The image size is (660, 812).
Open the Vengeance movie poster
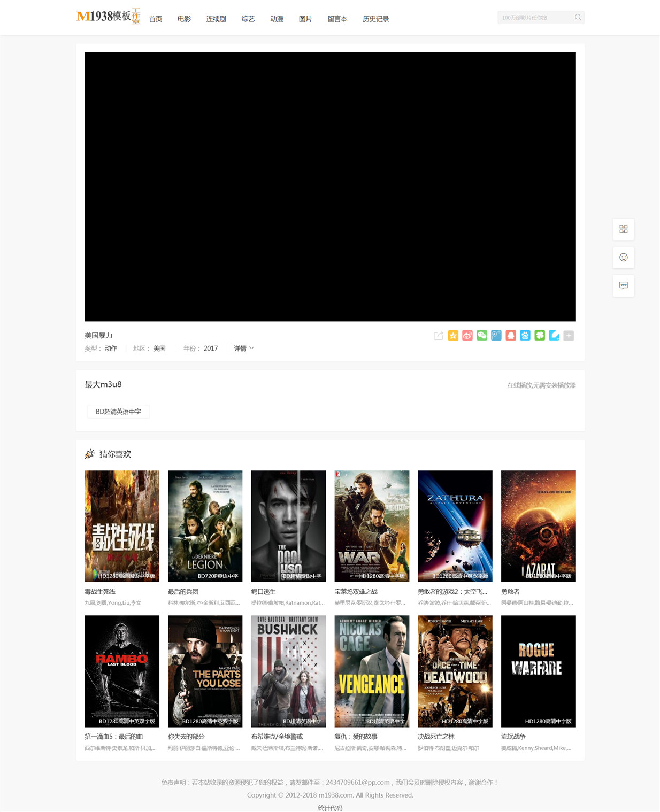click(372, 671)
